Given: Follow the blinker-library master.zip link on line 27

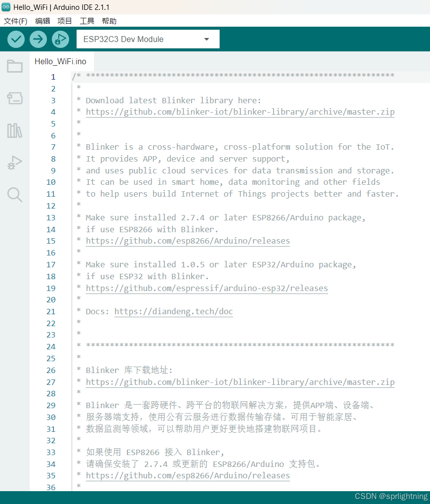Looking at the screenshot, I should coord(240,382).
